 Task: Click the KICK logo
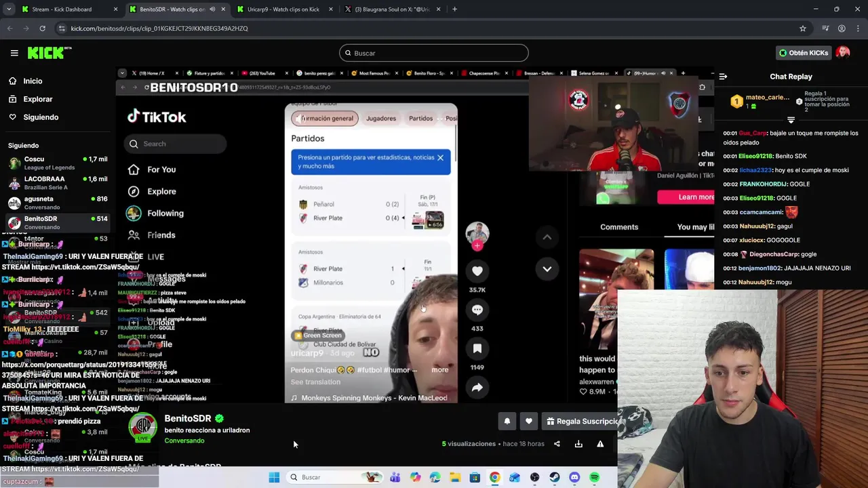pyautogui.click(x=49, y=53)
